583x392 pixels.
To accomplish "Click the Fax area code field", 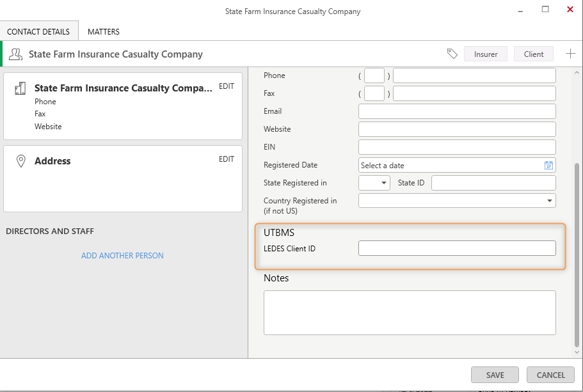I will 374,93.
